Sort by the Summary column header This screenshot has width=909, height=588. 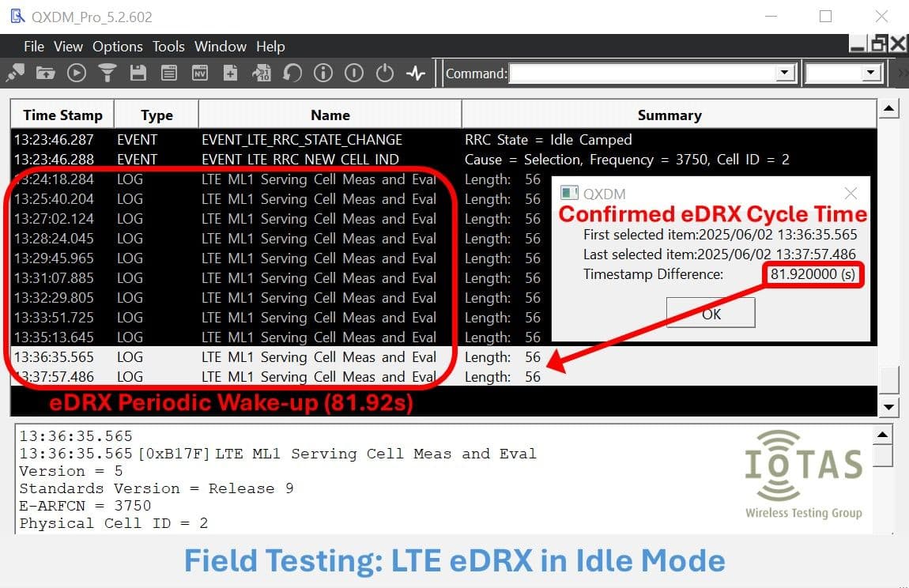pyautogui.click(x=669, y=115)
